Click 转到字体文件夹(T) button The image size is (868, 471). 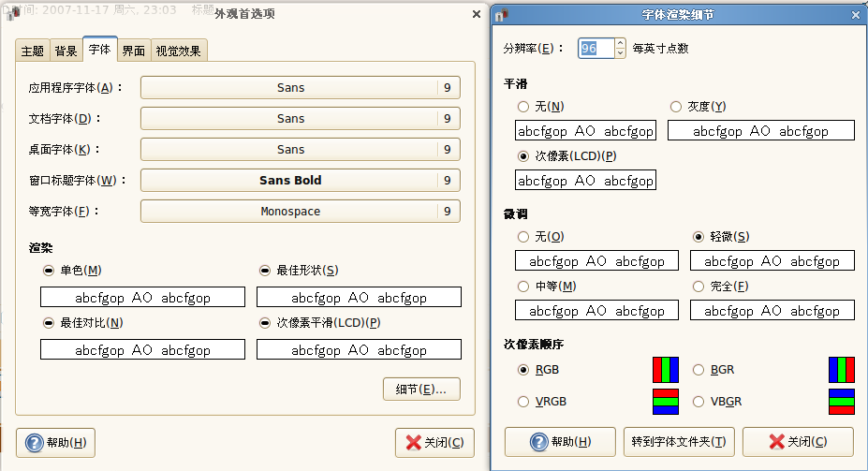679,442
